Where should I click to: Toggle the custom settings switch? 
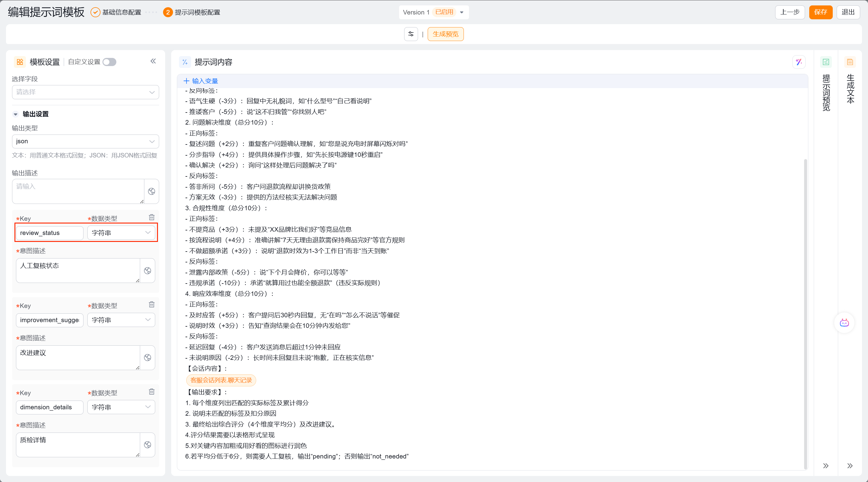coord(109,62)
